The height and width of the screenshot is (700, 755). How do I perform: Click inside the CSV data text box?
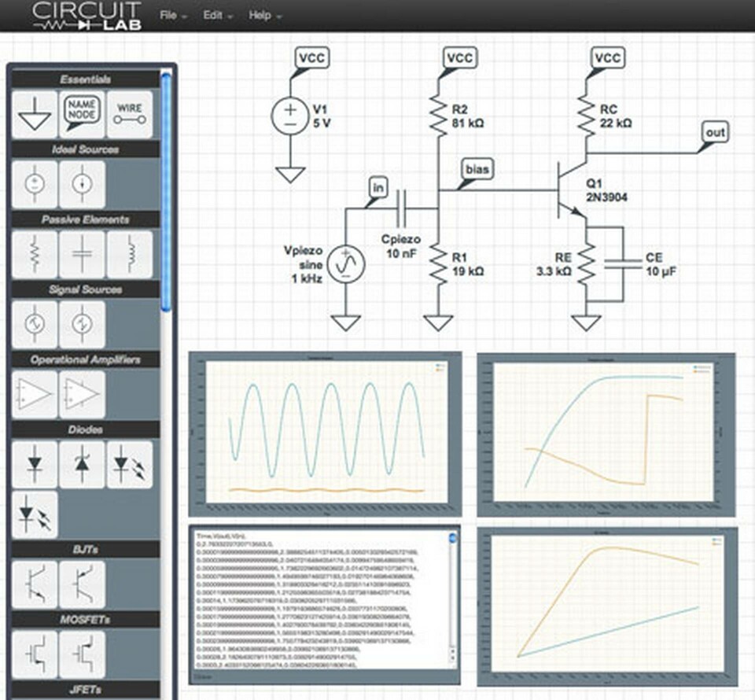(x=322, y=600)
